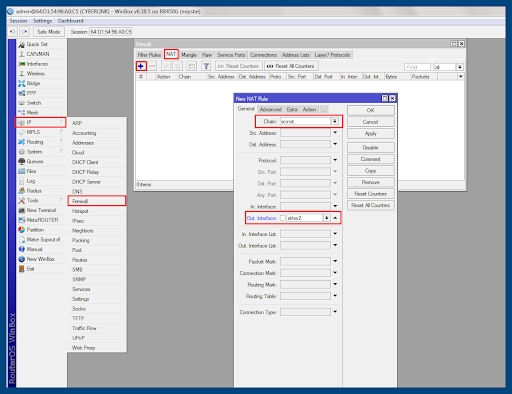Open PPP in the sidebar

point(31,93)
